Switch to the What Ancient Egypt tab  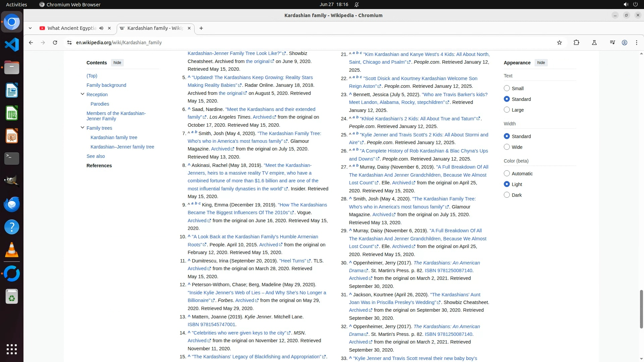72,28
